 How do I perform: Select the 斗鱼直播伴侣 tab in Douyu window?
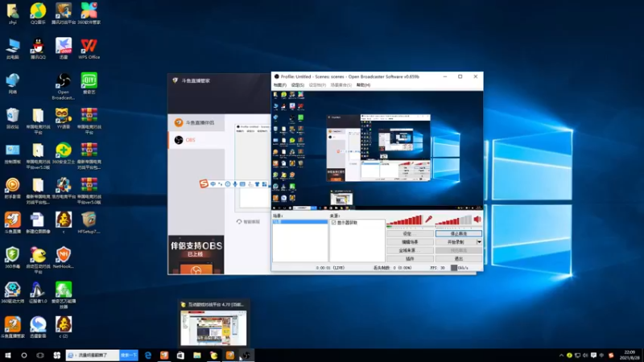click(x=196, y=123)
